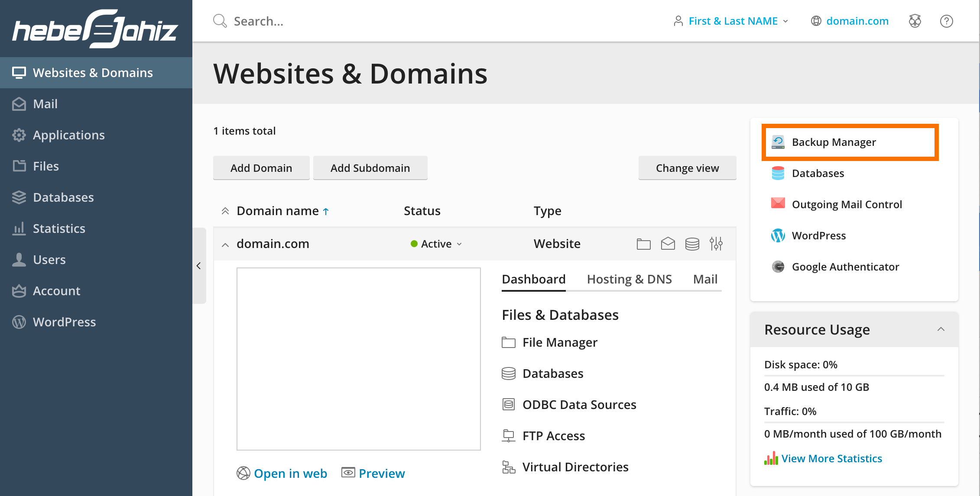The height and width of the screenshot is (496, 980).
Task: Open the help question mark icon
Action: [x=947, y=21]
